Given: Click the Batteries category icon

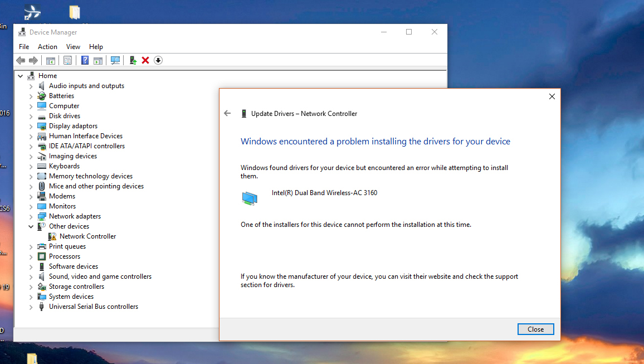Looking at the screenshot, I should pyautogui.click(x=41, y=96).
